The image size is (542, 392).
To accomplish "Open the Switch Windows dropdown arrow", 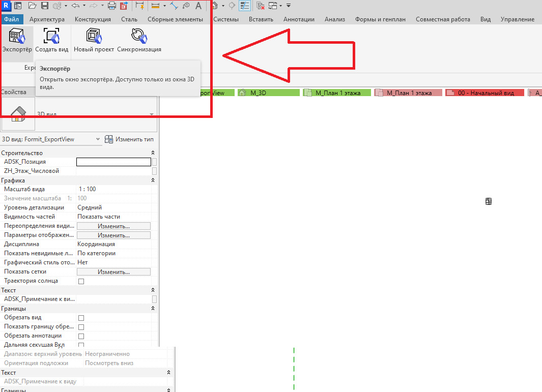I will (280, 6).
